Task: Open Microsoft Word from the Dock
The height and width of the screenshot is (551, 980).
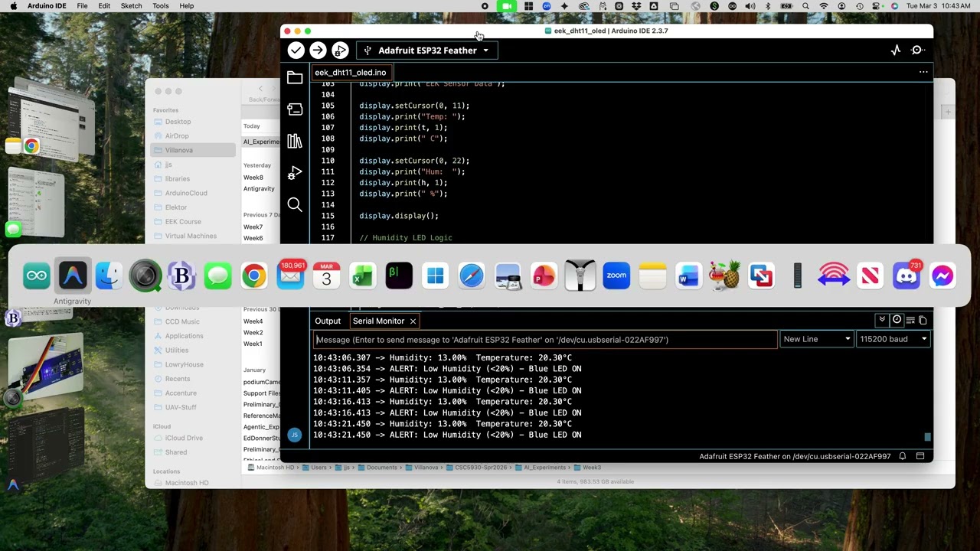Action: 689,275
